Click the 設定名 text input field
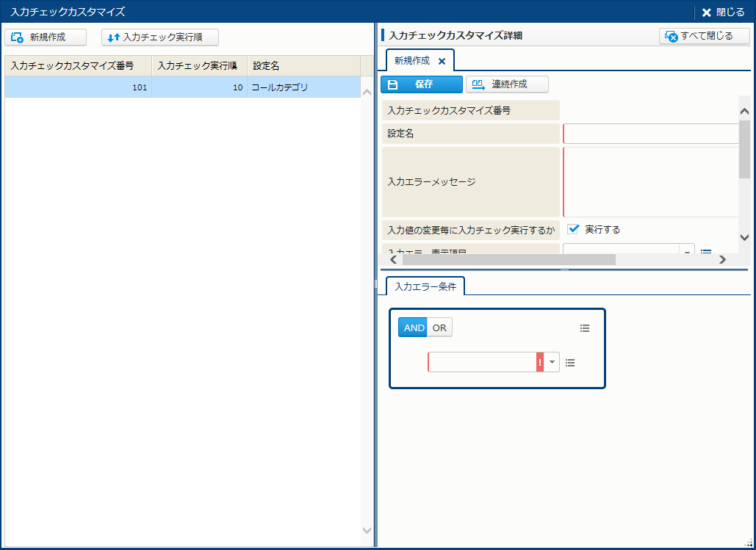 click(650, 134)
